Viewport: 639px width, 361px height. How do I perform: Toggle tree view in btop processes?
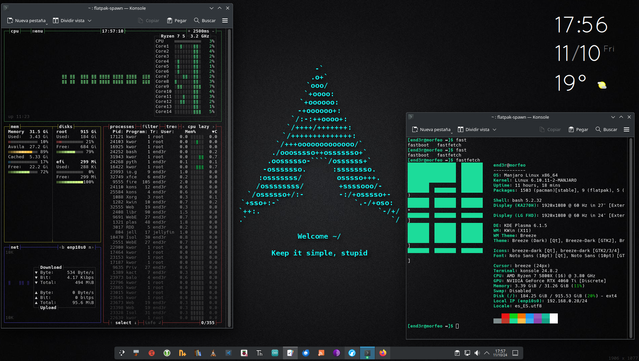click(x=172, y=126)
